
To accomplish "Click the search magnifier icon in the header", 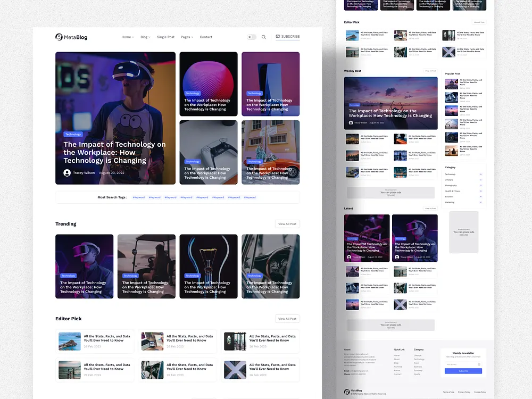I will point(264,37).
